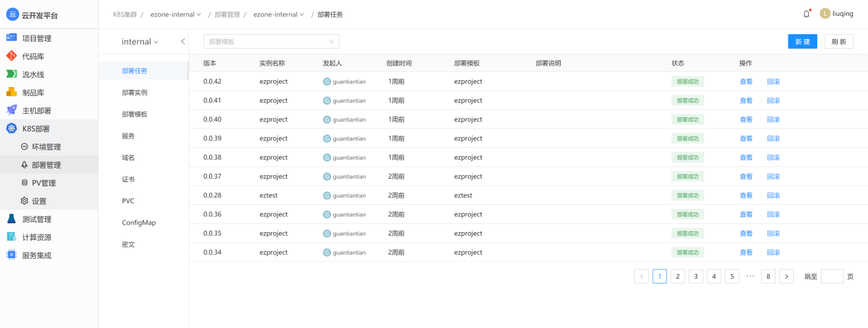Click the jump-to-page input field
Screen dimensions: 868x328
832,277
